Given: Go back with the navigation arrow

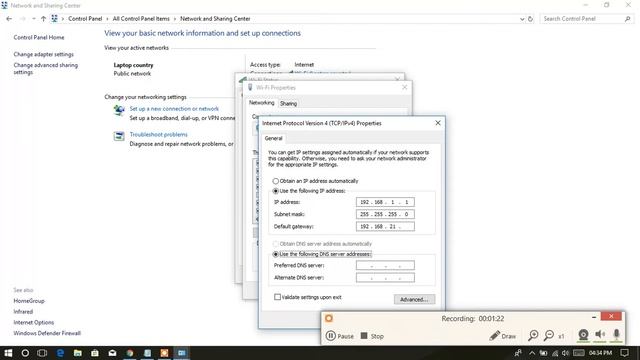Looking at the screenshot, I should point(9,19).
